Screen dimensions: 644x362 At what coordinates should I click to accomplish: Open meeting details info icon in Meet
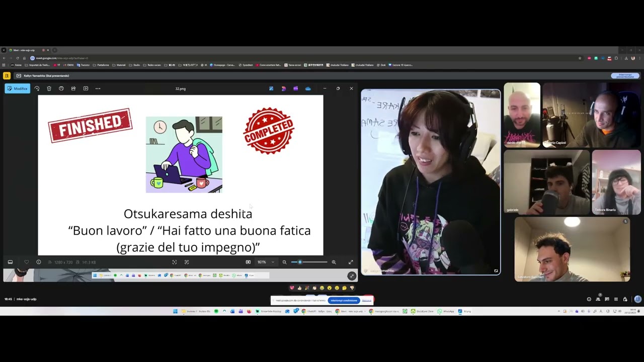pyautogui.click(x=589, y=299)
